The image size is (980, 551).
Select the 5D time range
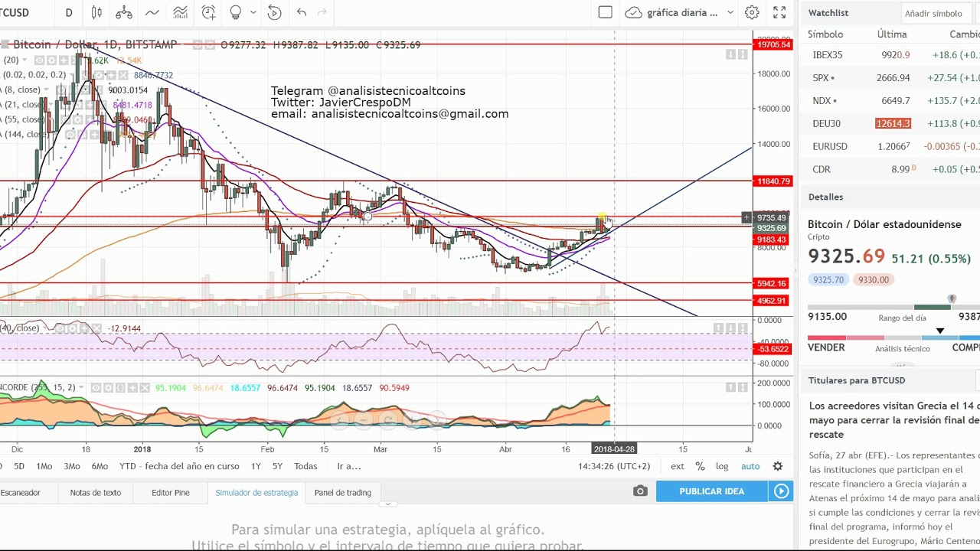click(x=19, y=466)
